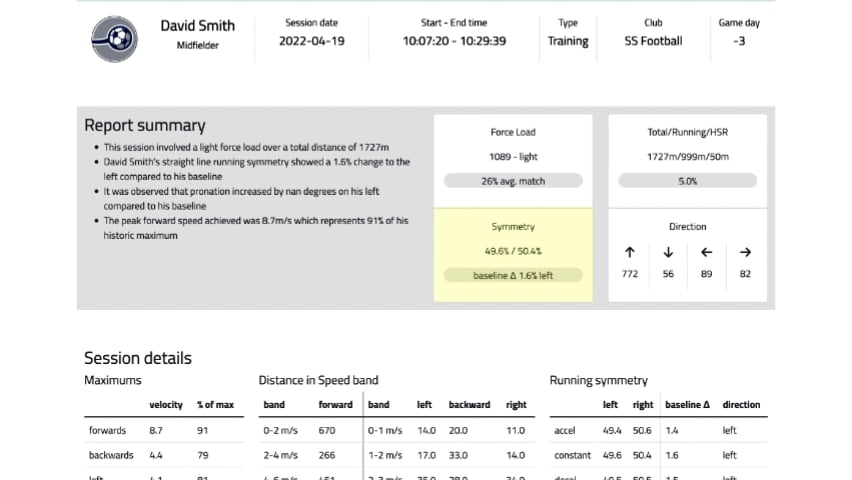This screenshot has height=480, width=852.
Task: Click the constant row label
Action: (x=572, y=456)
